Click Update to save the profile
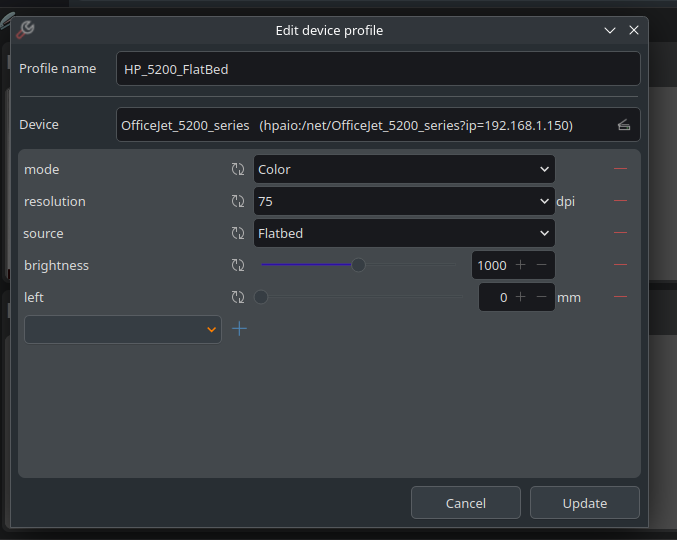Screen dimensions: 677x540 (584, 503)
